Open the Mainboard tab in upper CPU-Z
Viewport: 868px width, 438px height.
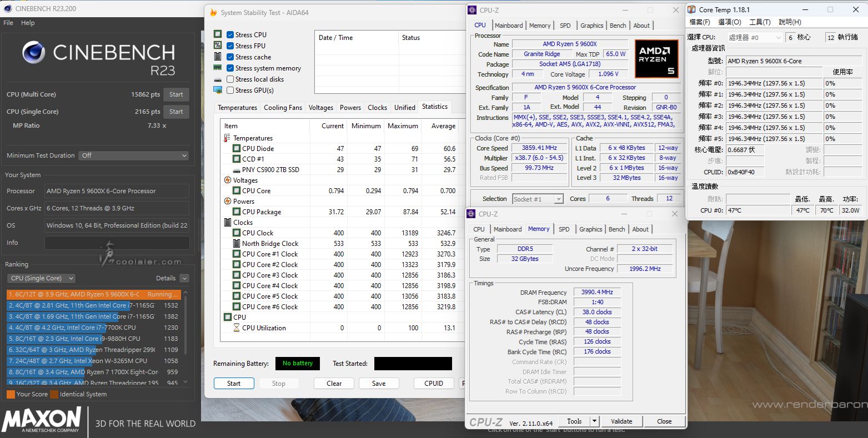tap(509, 26)
